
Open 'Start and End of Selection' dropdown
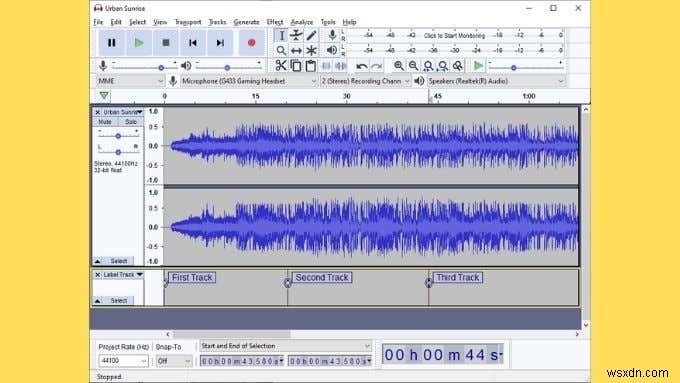point(285,346)
